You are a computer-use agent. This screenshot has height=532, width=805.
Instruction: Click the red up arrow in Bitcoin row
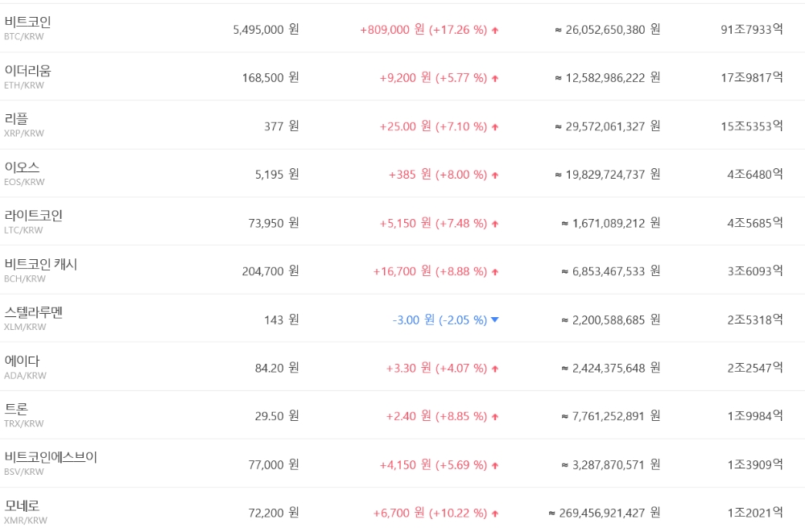click(x=495, y=30)
